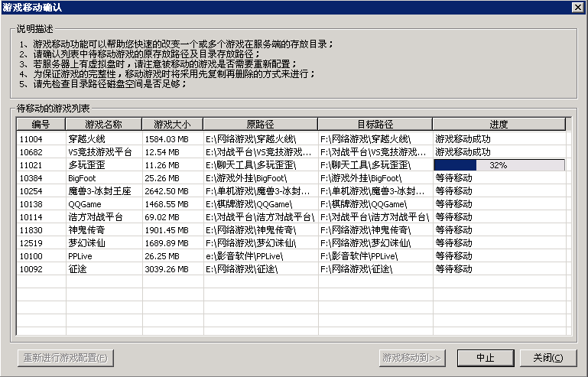Click 等待移动 status in 征途 row
Image resolution: width=588 pixels, height=377 pixels.
(453, 269)
